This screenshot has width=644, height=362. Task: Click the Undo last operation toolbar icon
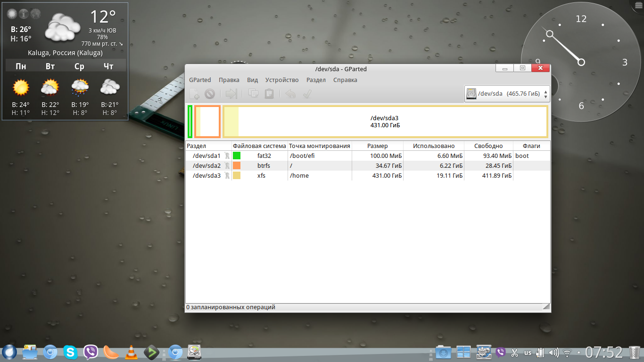(x=290, y=94)
